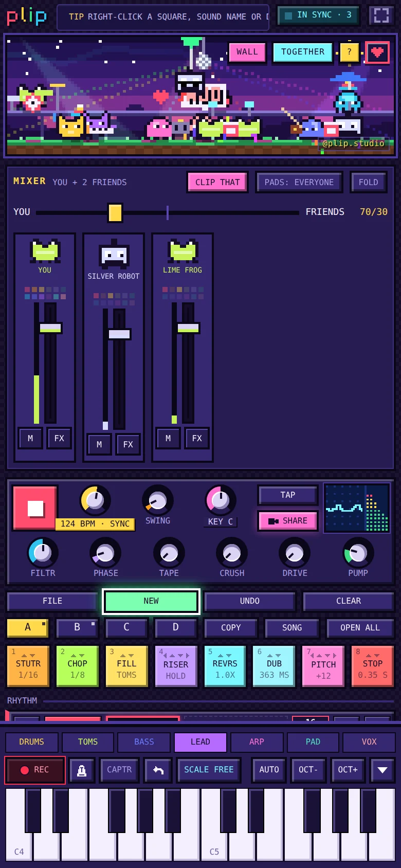Image resolution: width=401 pixels, height=868 pixels.
Task: Click the Silver Robot volume fader
Action: (x=119, y=334)
